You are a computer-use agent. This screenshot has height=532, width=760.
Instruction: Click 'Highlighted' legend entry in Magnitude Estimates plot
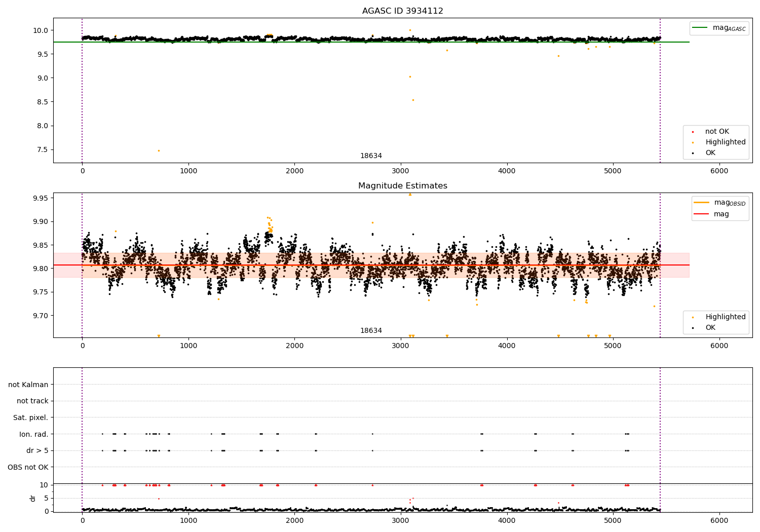[726, 317]
